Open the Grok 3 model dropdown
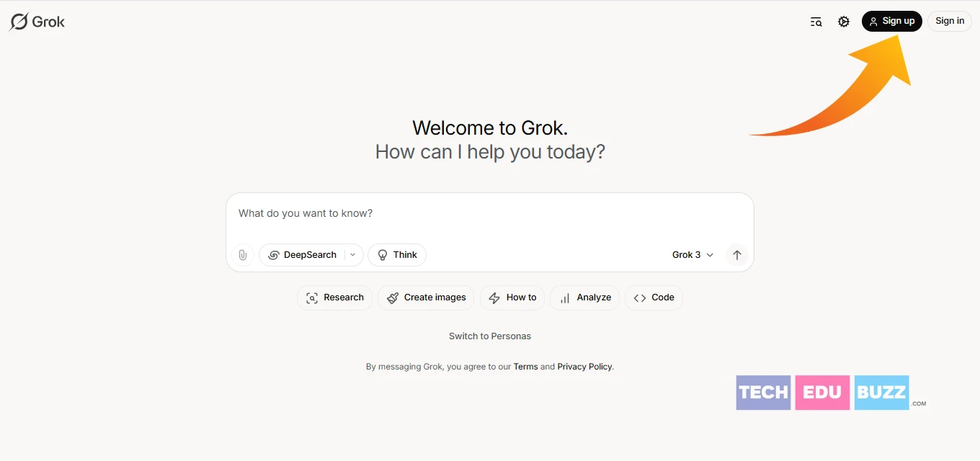Viewport: 980px width, 461px height. click(692, 255)
